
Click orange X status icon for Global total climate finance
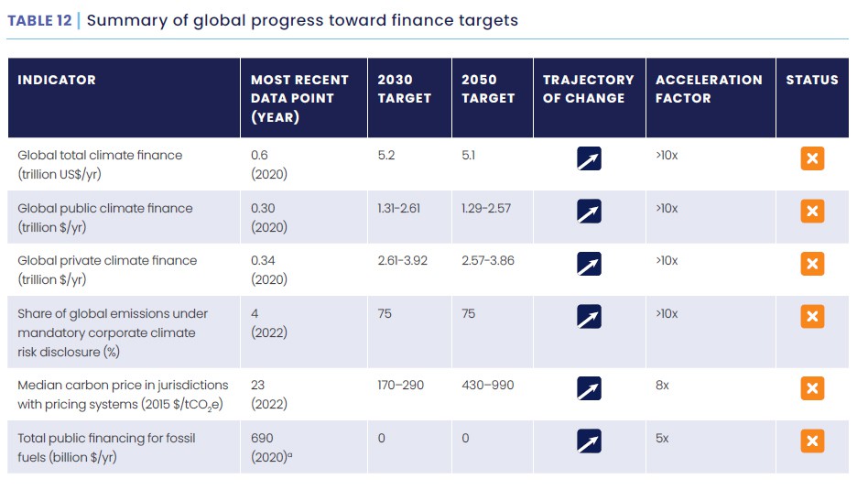pos(812,158)
